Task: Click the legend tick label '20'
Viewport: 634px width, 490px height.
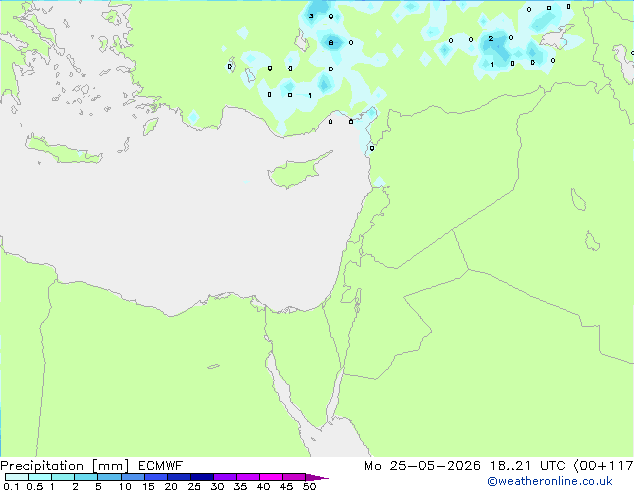Action: [x=171, y=486]
